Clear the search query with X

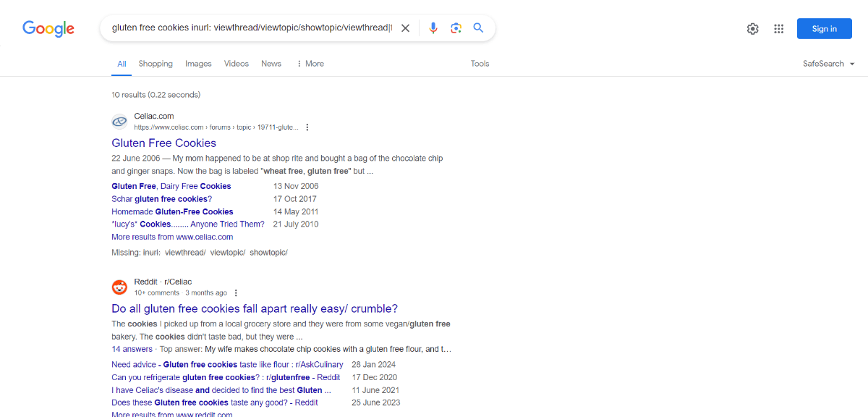point(405,28)
